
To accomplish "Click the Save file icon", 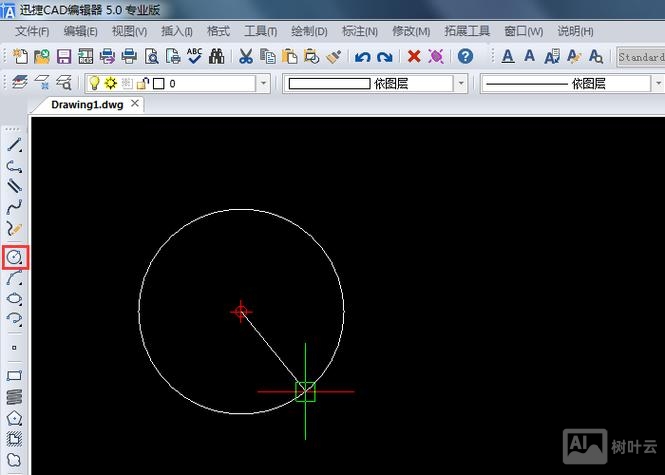I will tap(63, 57).
